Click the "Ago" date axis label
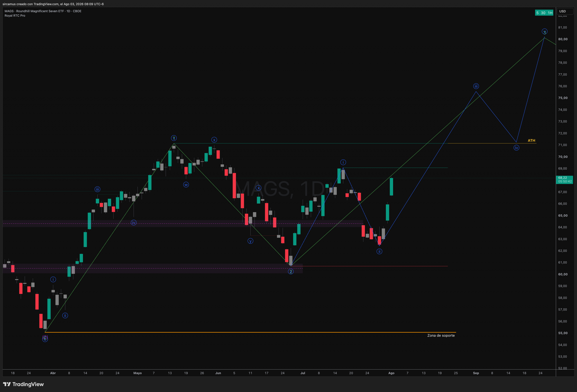The image size is (577, 392). [391, 373]
